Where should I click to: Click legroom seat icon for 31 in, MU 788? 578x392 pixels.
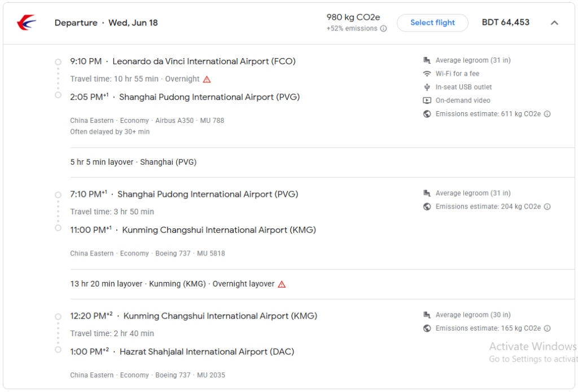tap(427, 60)
